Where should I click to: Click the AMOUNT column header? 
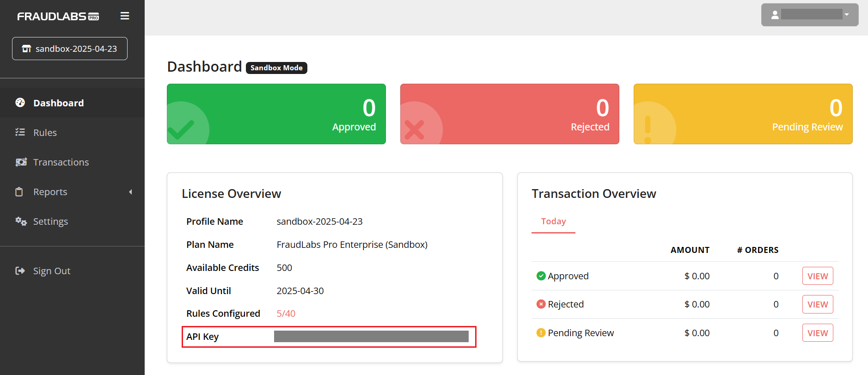tap(690, 250)
